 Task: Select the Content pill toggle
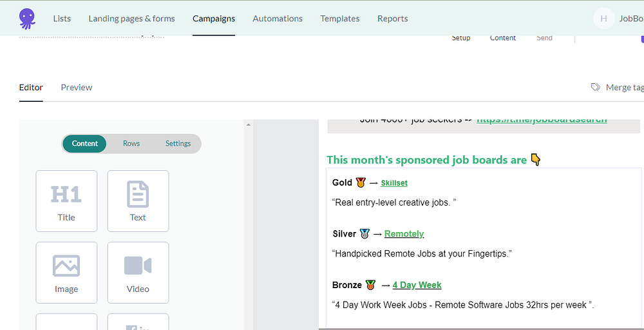(x=85, y=144)
